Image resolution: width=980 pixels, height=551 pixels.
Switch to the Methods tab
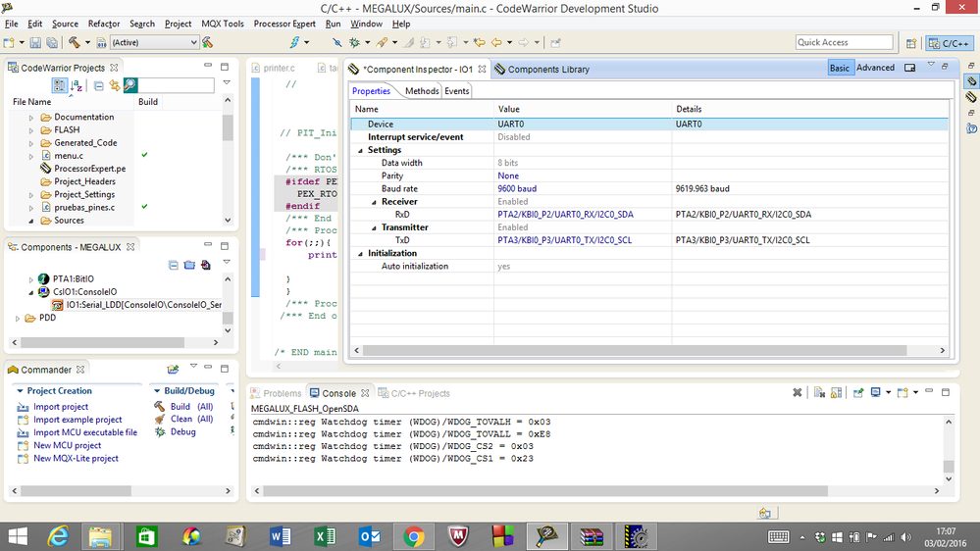tap(422, 91)
